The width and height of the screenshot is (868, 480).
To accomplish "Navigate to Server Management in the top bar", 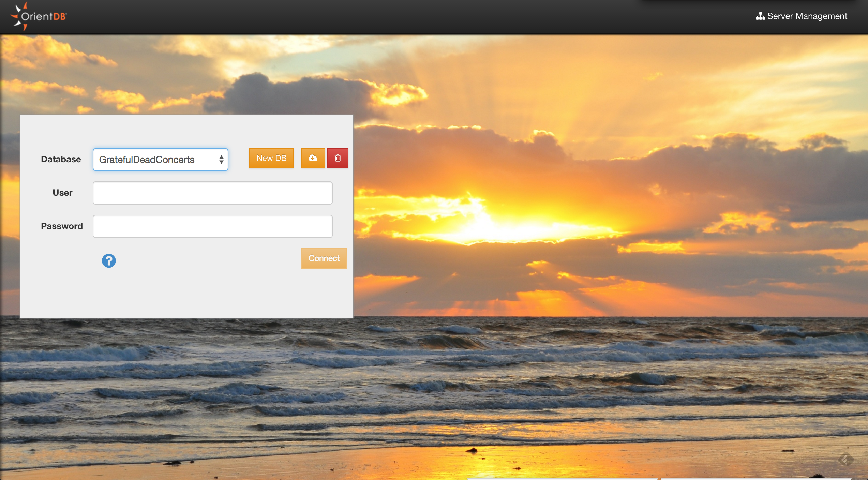I will point(807,16).
